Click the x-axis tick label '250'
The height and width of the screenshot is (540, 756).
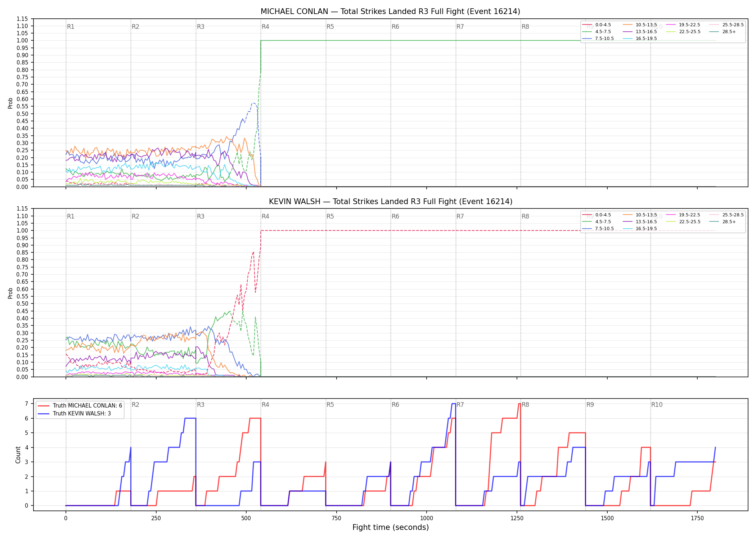156,518
